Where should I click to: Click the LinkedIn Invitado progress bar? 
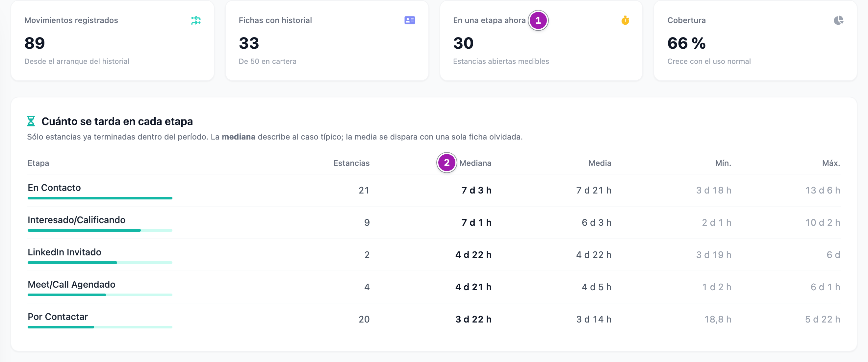[100, 263]
